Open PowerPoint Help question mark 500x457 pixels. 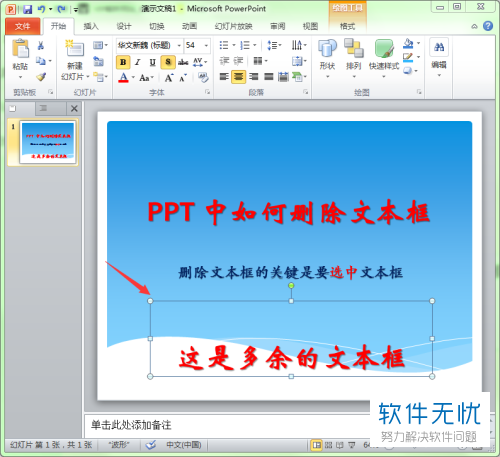point(488,26)
